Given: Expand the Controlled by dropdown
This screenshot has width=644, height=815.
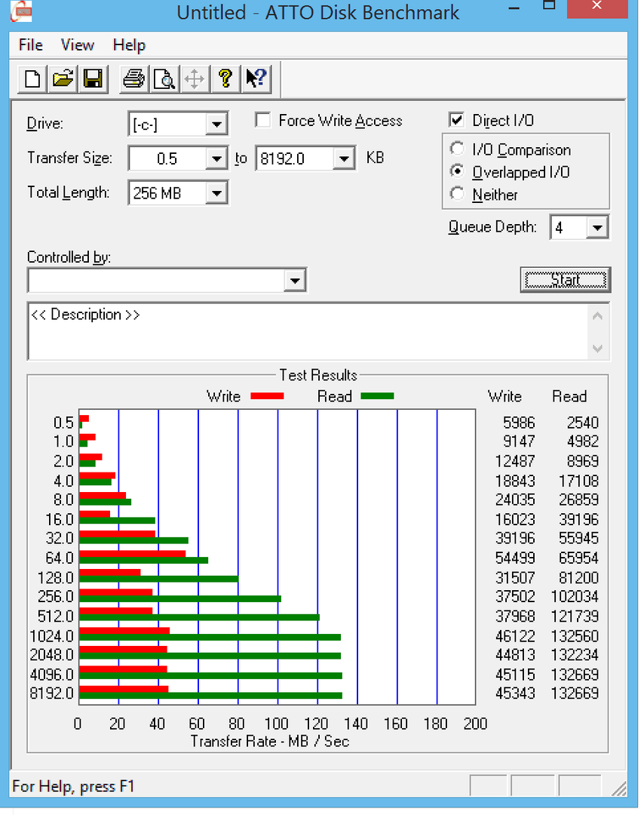Looking at the screenshot, I should point(295,281).
